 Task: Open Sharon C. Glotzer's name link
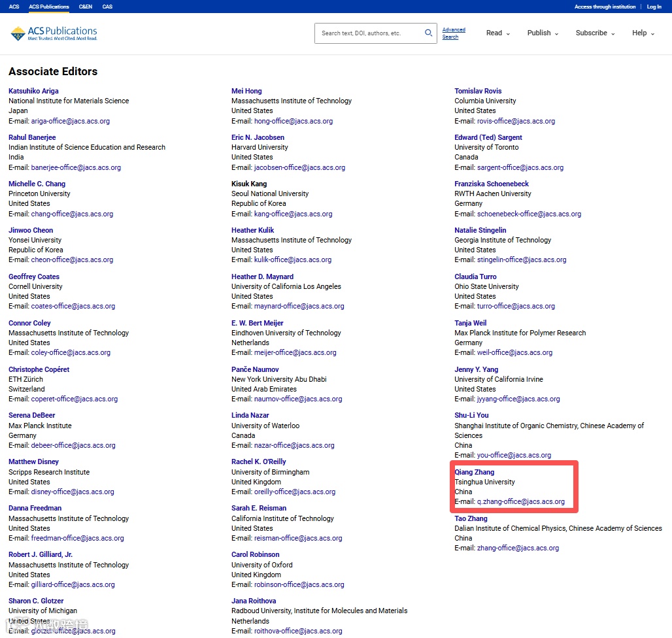pyautogui.click(x=36, y=601)
